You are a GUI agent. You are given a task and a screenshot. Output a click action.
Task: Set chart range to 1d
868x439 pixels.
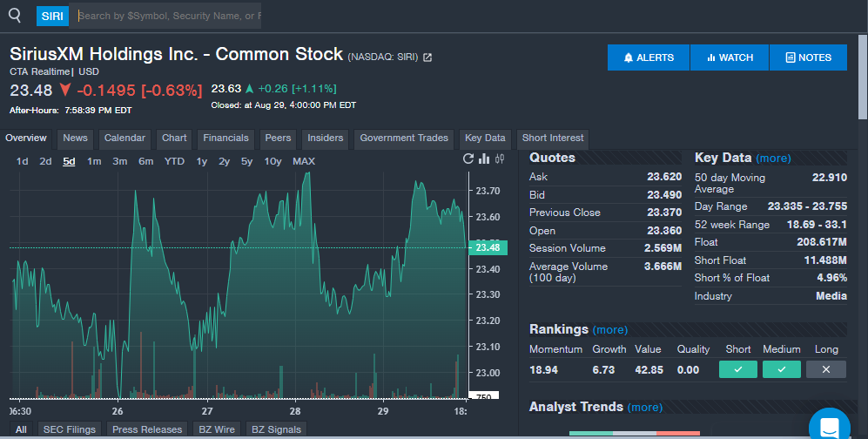pos(22,161)
